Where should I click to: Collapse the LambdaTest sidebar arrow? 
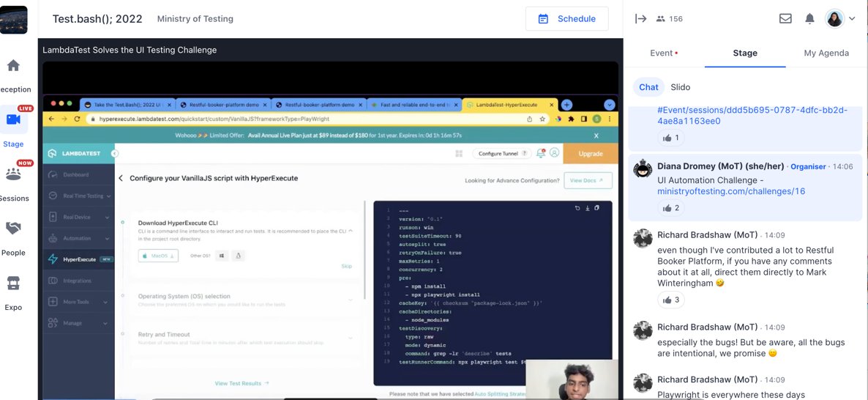115,153
